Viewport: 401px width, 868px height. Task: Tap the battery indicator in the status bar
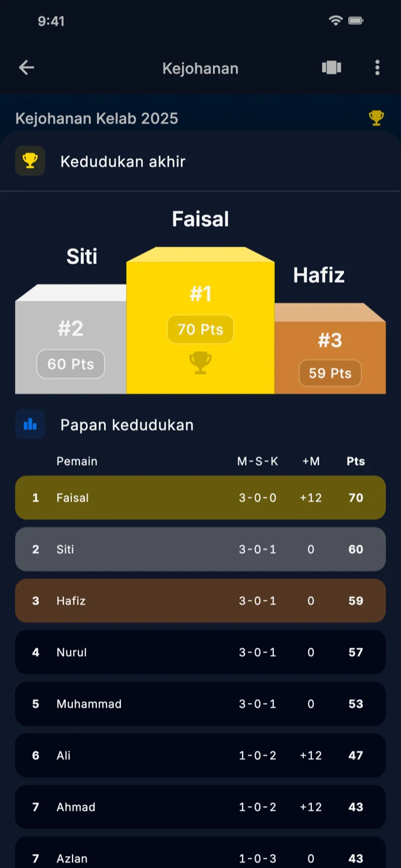tap(357, 20)
